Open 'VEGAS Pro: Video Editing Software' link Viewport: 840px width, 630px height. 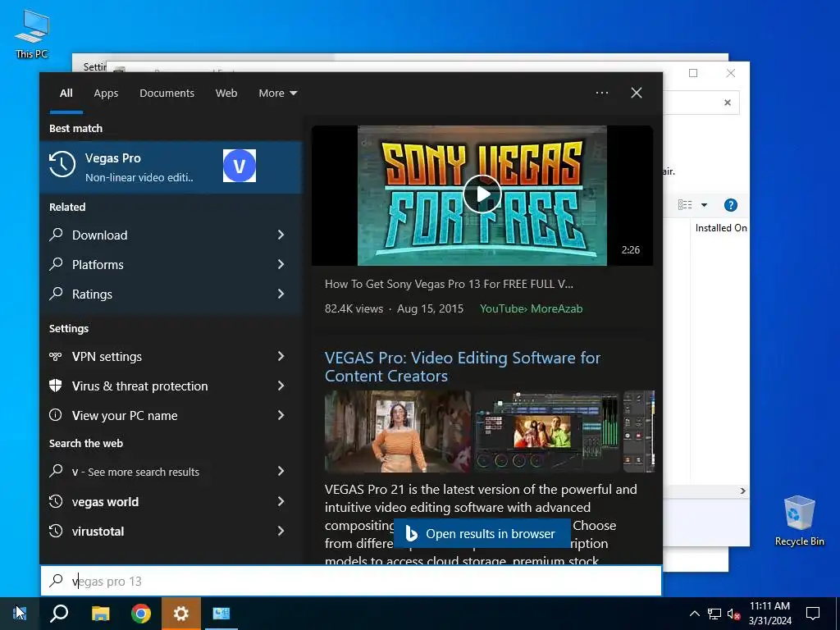tap(463, 367)
